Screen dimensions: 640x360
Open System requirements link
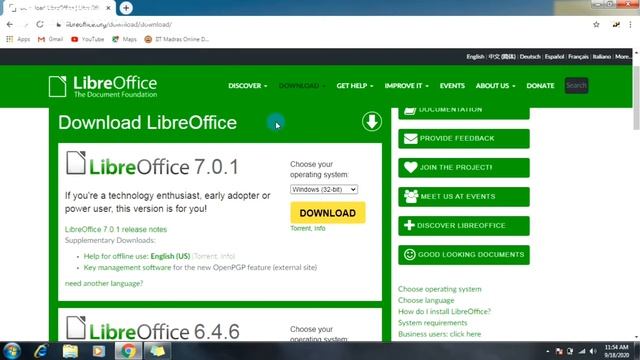(433, 323)
